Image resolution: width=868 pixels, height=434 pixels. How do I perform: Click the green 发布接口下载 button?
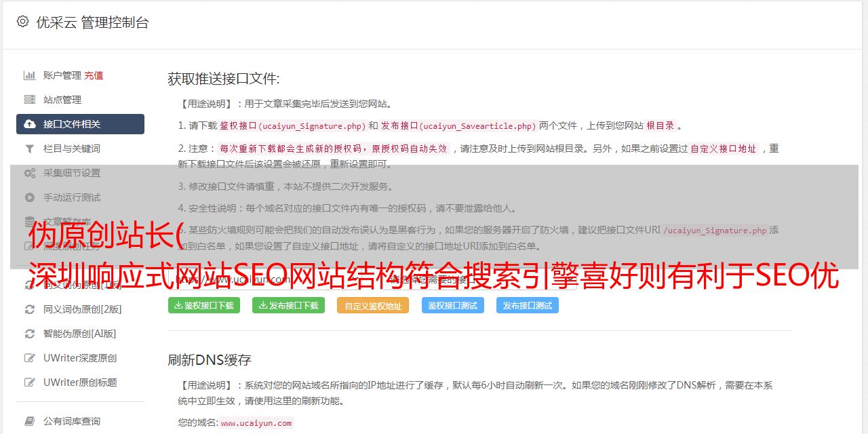pyautogui.click(x=288, y=305)
